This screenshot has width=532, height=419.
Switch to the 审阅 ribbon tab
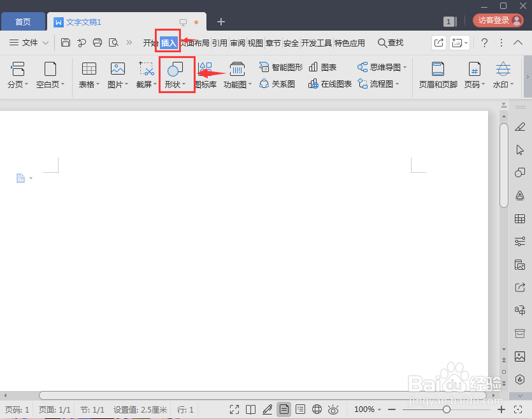pos(238,43)
